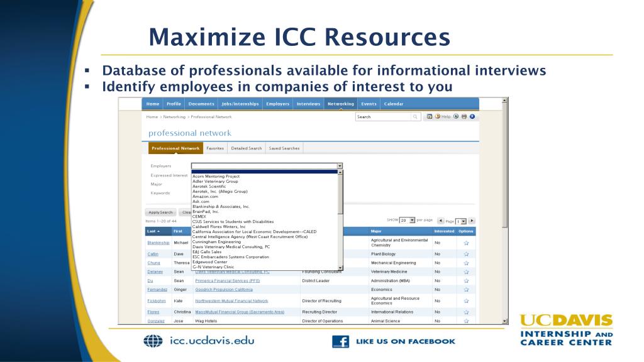Screen dimensions: 644x362
Task: Click Networking in the breadcrumb
Action: coord(174,117)
